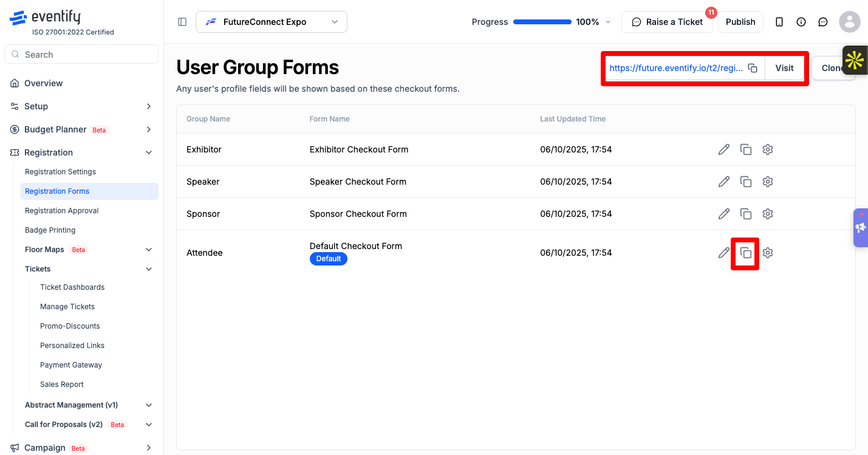Click the Visit button

(x=785, y=68)
